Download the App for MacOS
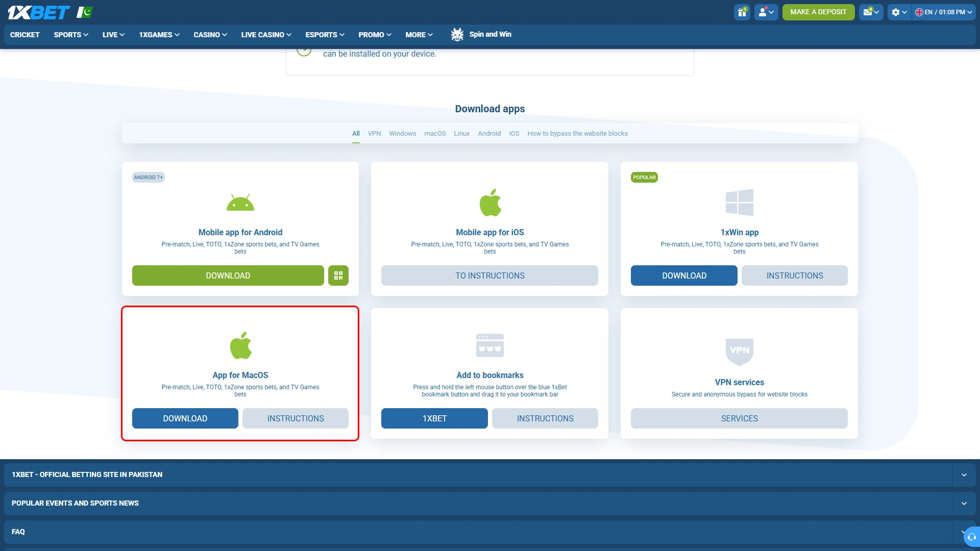 pos(185,418)
